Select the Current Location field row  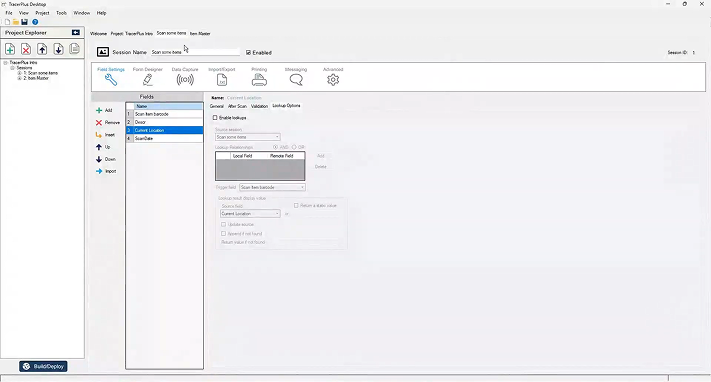pyautogui.click(x=165, y=130)
